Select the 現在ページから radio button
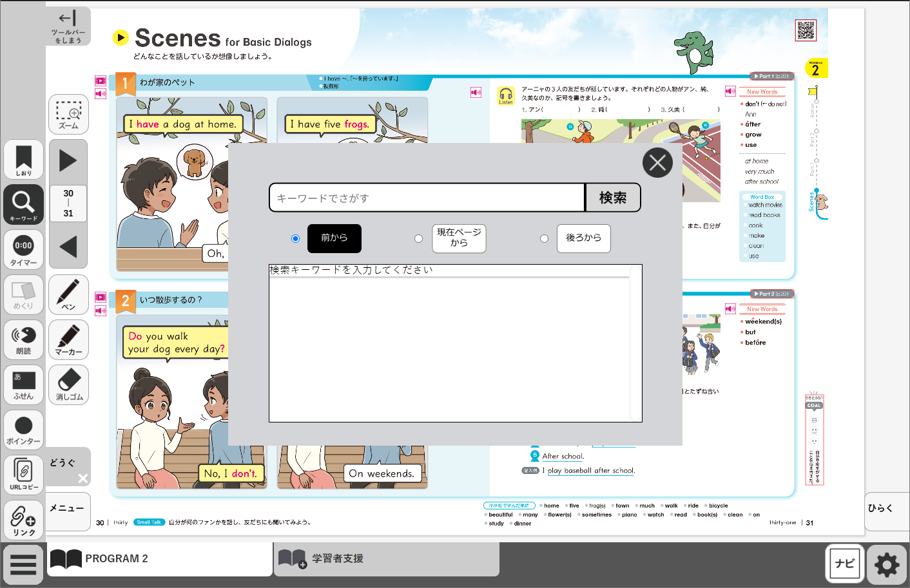Screen dimensions: 910x588 (x=418, y=238)
